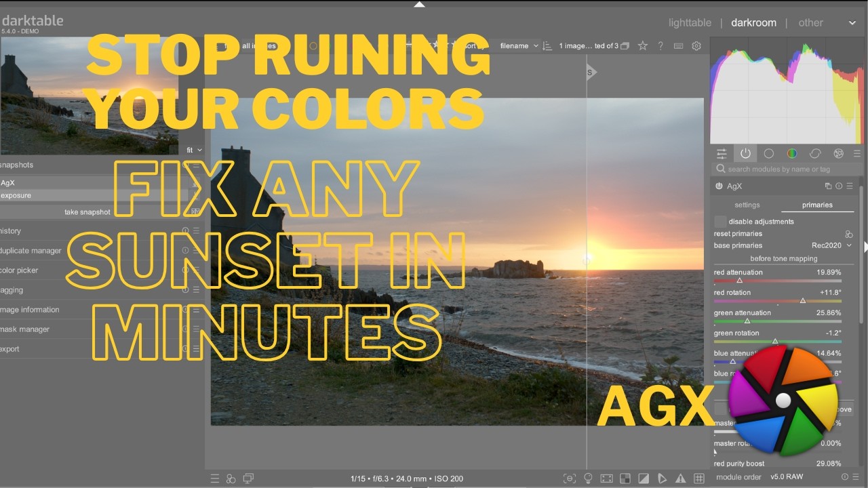Click the star overlays icon in top bar
Viewport: 868px width, 488px height.
tap(643, 46)
